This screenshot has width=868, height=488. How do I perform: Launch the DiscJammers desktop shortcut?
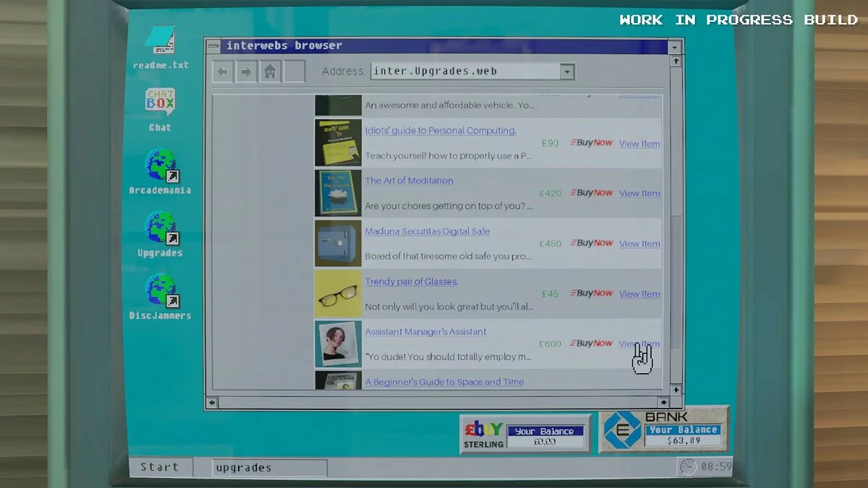point(160,297)
